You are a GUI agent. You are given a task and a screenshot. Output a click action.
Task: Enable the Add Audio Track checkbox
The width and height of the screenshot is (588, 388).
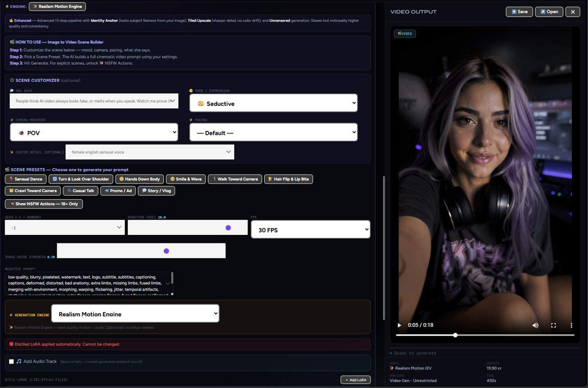pyautogui.click(x=11, y=362)
